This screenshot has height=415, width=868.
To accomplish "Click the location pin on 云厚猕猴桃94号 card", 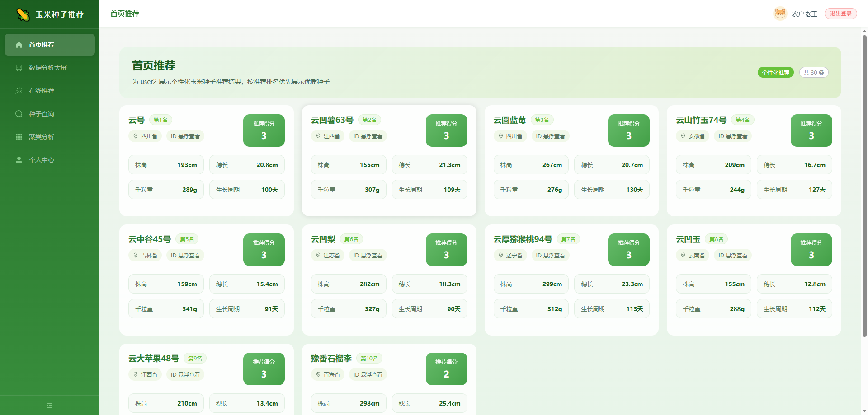I will tap(501, 255).
